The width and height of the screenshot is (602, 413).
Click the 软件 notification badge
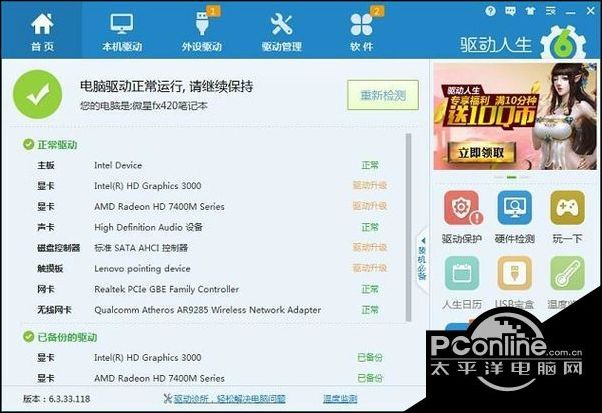[377, 11]
